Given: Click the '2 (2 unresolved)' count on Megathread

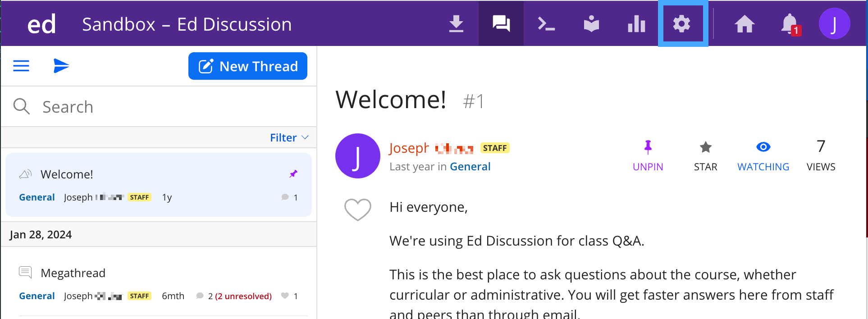Looking at the screenshot, I should pos(240,296).
